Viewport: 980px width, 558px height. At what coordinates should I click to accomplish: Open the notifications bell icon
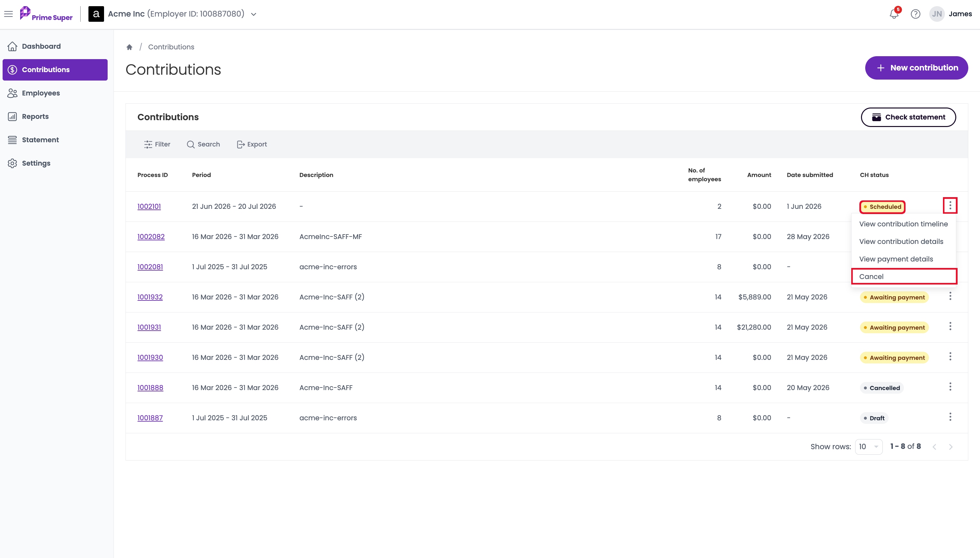pos(894,14)
